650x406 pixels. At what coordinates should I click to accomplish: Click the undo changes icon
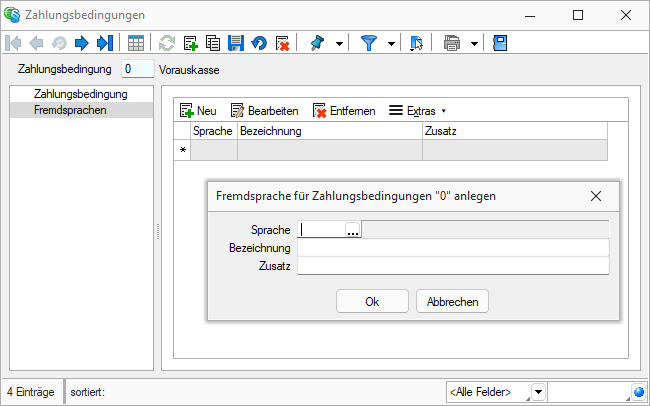[260, 43]
